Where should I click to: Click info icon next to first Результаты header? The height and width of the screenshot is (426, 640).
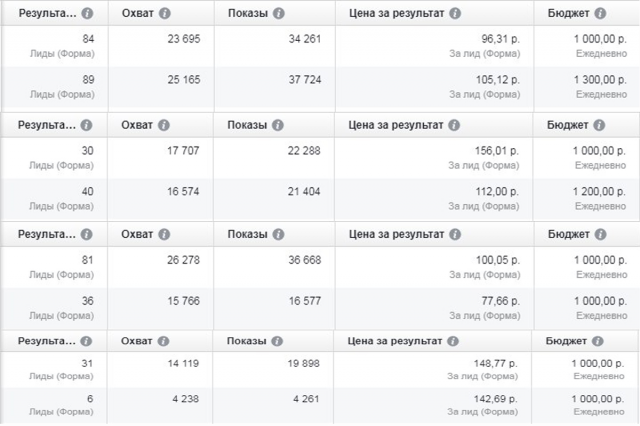tap(87, 13)
